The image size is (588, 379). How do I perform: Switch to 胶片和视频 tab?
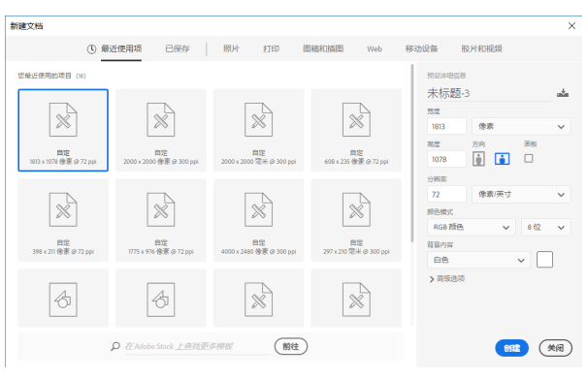coord(482,48)
